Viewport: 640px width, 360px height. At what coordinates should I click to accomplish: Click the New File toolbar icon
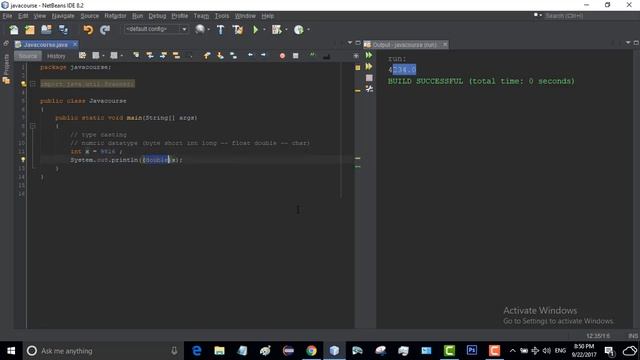pyautogui.click(x=13, y=29)
